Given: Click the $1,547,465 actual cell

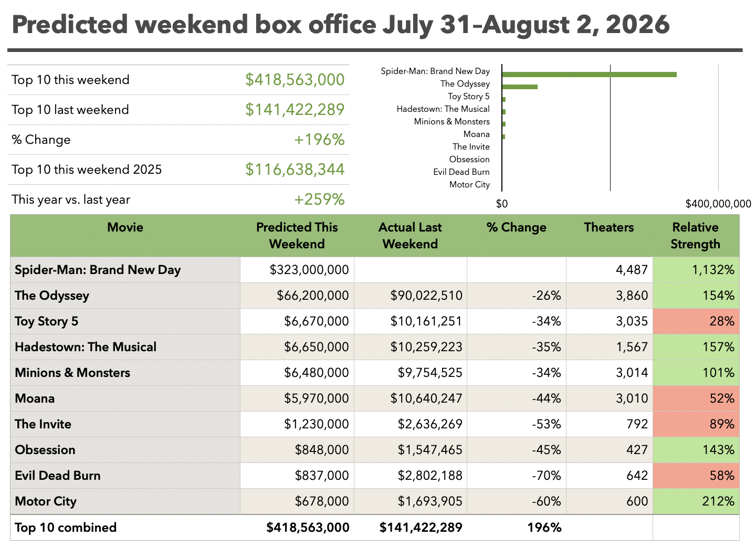Looking at the screenshot, I should click(x=411, y=450).
